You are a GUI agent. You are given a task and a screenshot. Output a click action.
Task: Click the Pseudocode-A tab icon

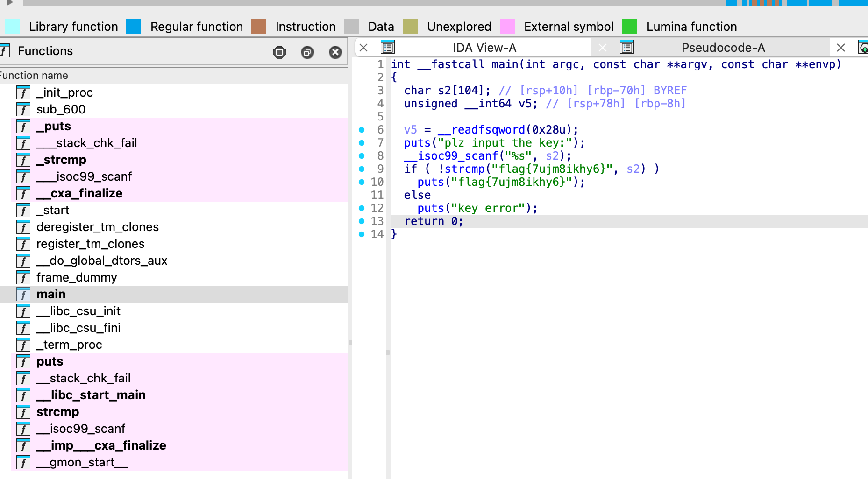627,48
